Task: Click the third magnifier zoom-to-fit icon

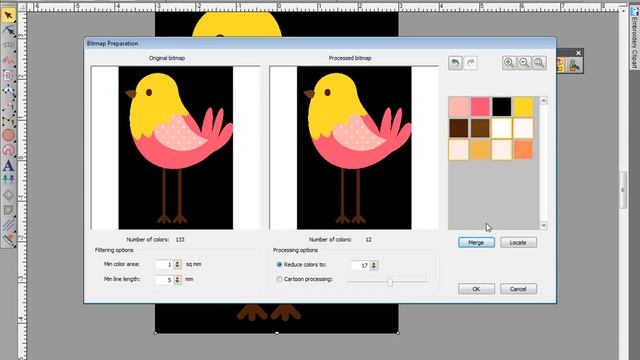Action: [539, 63]
